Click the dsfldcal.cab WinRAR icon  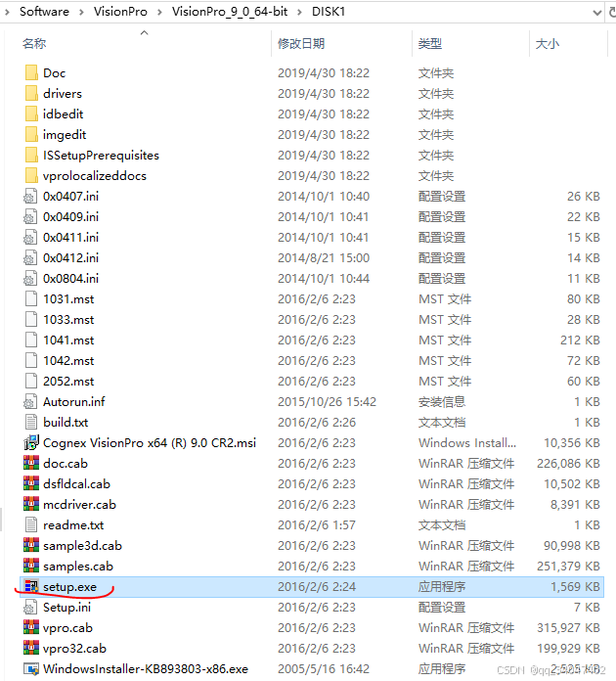[31, 483]
